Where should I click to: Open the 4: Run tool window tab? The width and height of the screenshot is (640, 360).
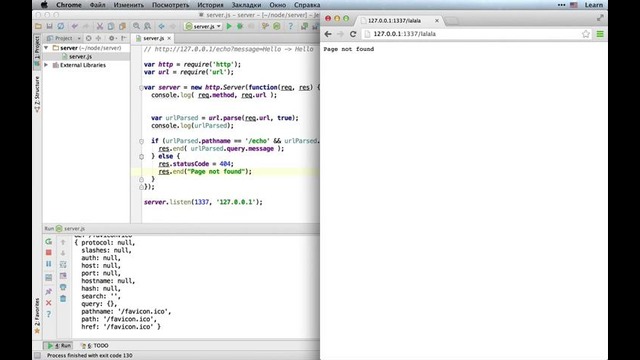(x=60, y=345)
